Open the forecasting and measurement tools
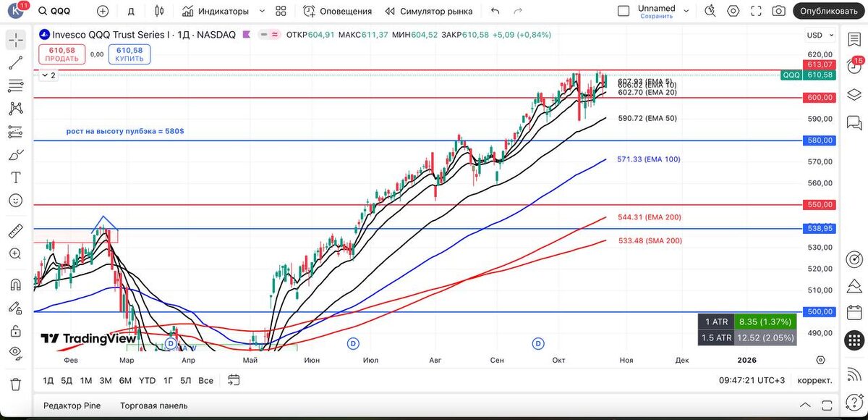This screenshot has width=868, height=420. (x=15, y=132)
